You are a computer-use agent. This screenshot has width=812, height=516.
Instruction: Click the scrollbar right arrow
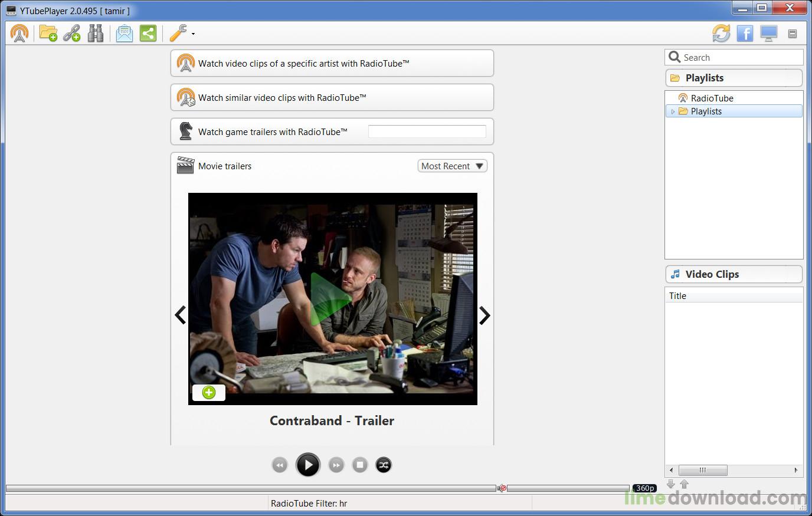point(796,470)
